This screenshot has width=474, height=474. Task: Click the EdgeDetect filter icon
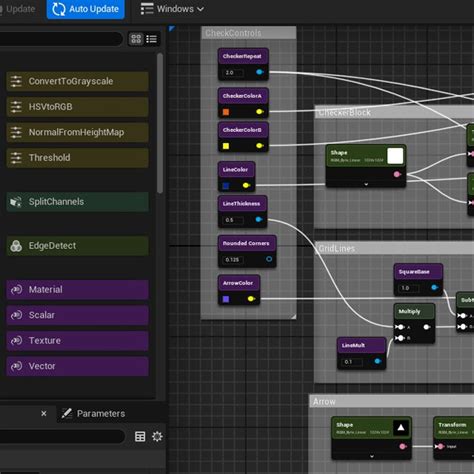coord(16,246)
